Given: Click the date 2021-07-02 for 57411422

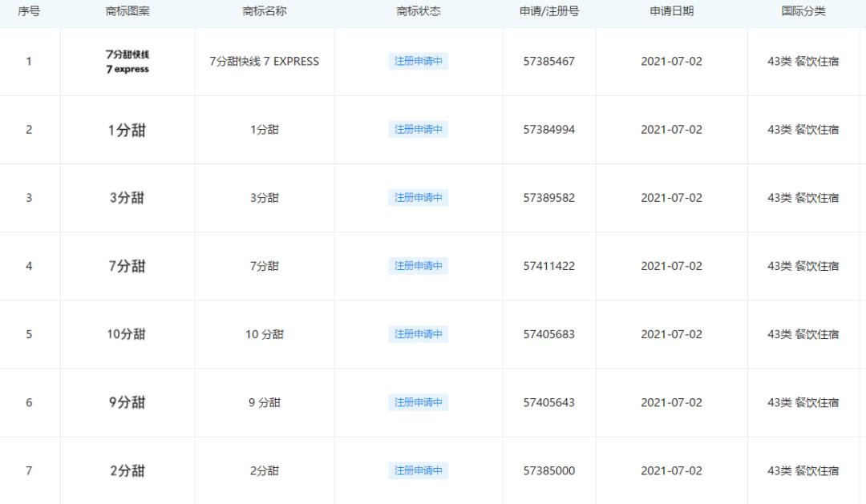Looking at the screenshot, I should click(672, 266).
